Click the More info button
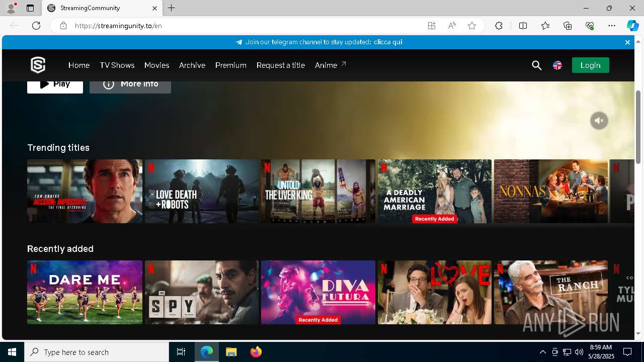 [130, 87]
